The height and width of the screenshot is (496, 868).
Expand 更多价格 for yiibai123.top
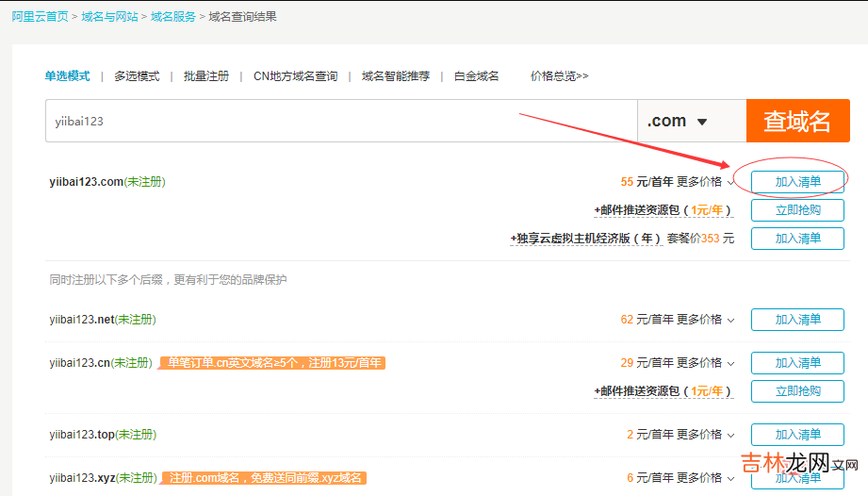point(705,435)
